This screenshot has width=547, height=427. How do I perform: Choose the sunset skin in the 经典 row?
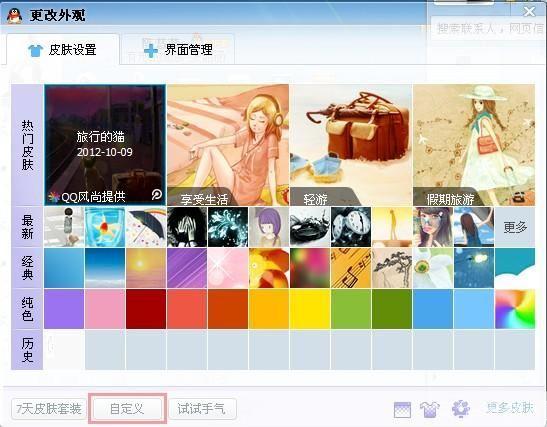click(x=146, y=268)
